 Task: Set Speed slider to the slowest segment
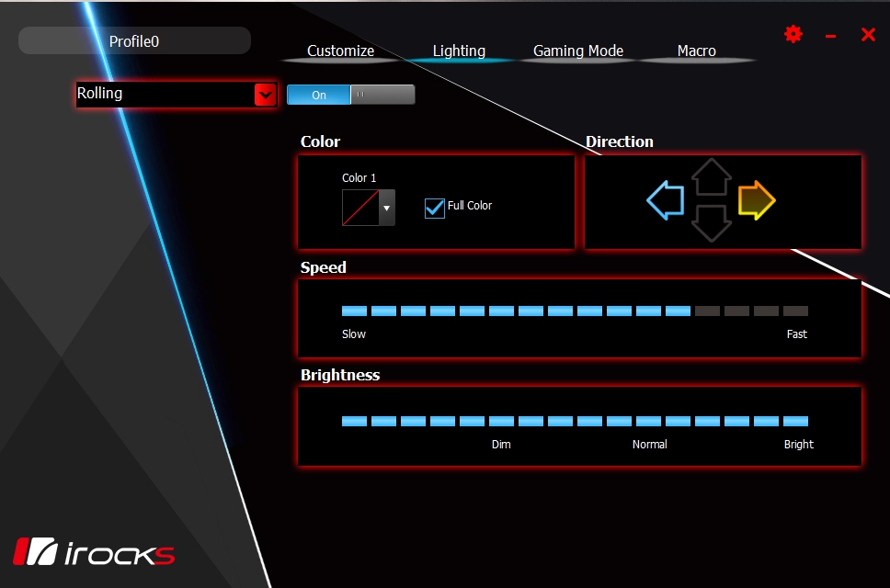point(354,311)
